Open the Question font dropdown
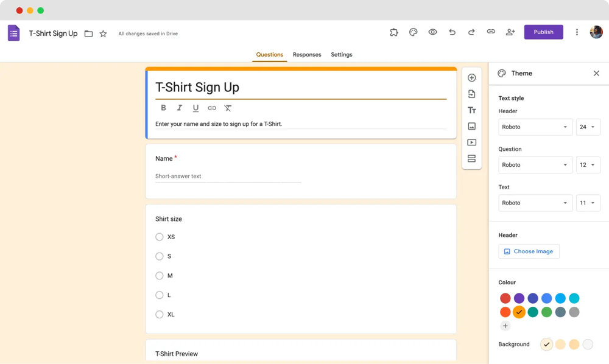This screenshot has height=364, width=609. pyautogui.click(x=535, y=165)
